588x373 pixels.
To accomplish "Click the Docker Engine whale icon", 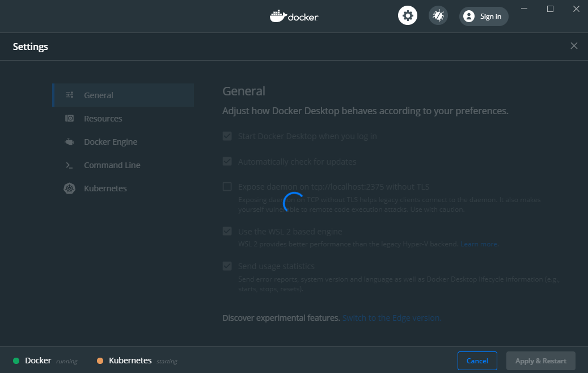I will 69,141.
